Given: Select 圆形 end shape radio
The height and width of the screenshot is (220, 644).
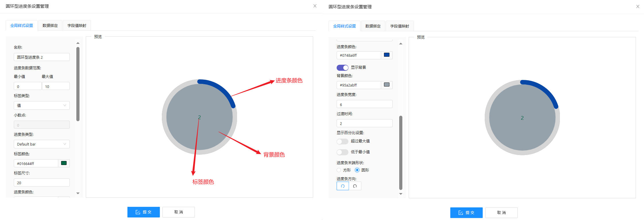Looking at the screenshot, I should click(357, 170).
